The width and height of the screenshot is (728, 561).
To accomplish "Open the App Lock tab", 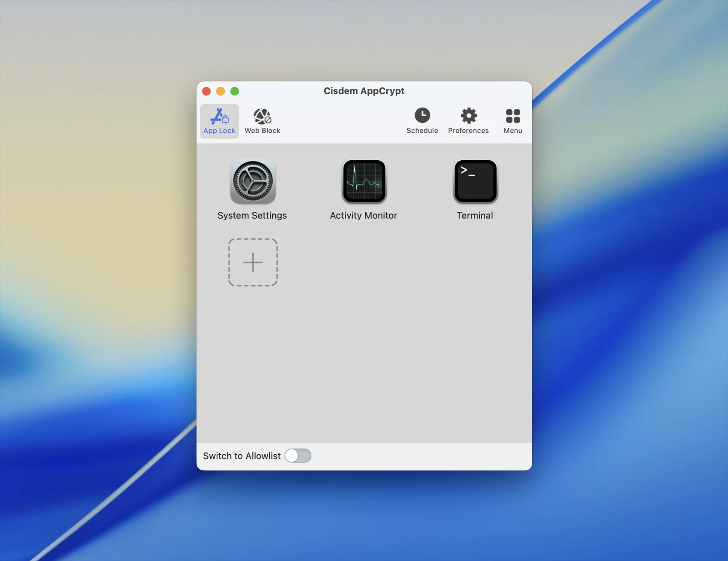I will click(219, 121).
